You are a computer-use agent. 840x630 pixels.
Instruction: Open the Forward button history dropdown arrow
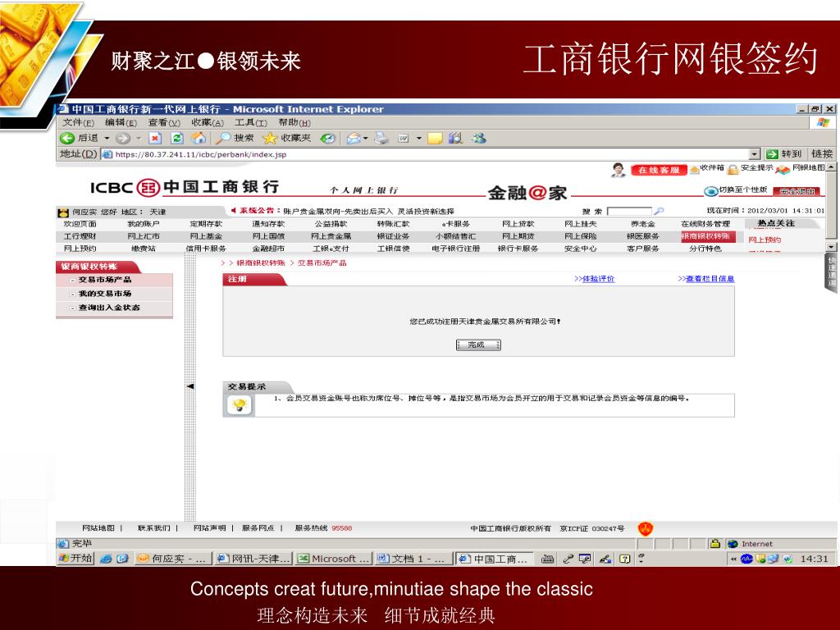[139, 138]
